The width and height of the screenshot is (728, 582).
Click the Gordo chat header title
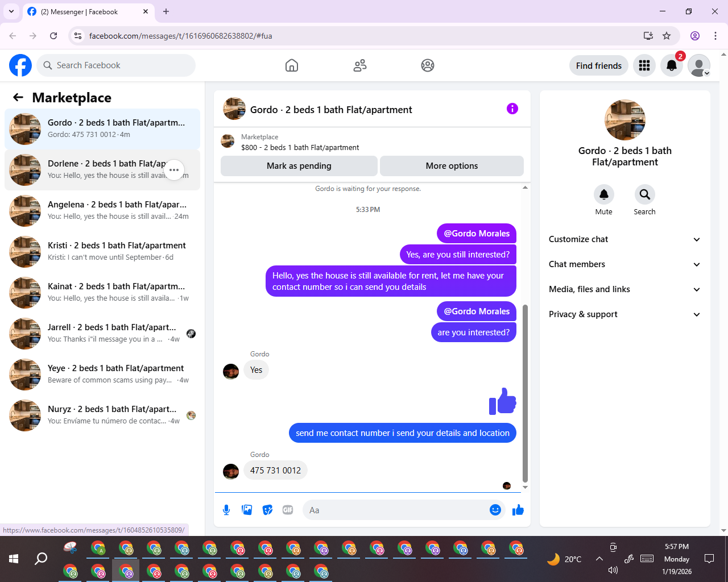(331, 110)
